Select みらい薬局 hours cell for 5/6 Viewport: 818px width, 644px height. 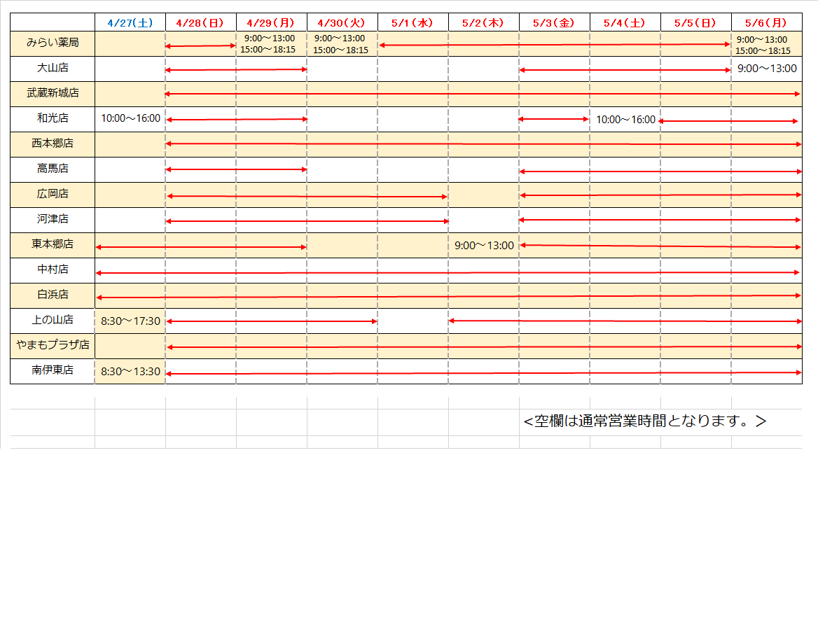(x=766, y=44)
